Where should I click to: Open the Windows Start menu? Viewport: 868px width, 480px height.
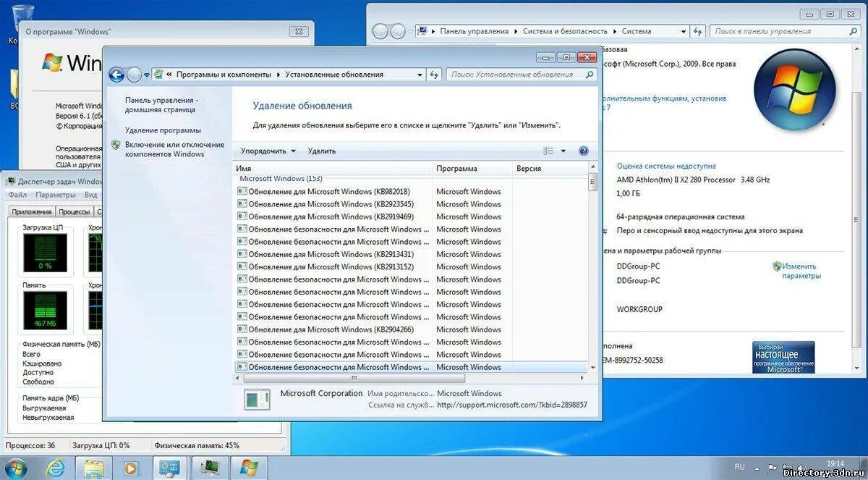tap(17, 468)
